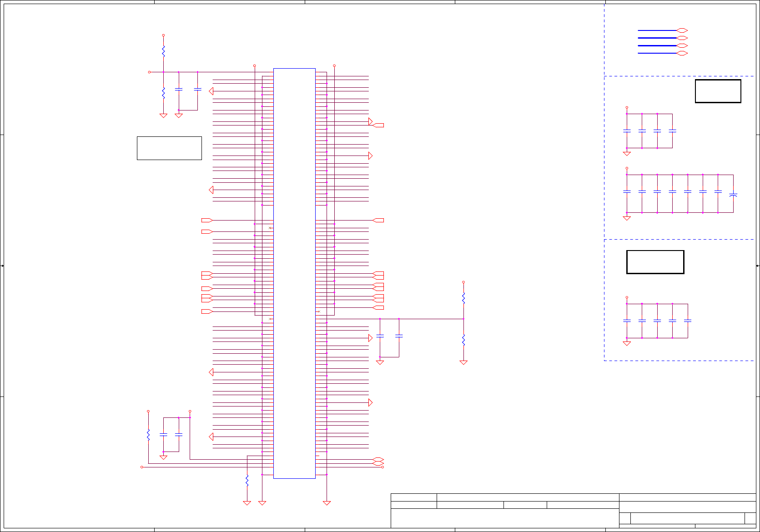This screenshot has width=760, height=532.
Task: Select the bold box in lower-right panel
Action: tap(655, 262)
